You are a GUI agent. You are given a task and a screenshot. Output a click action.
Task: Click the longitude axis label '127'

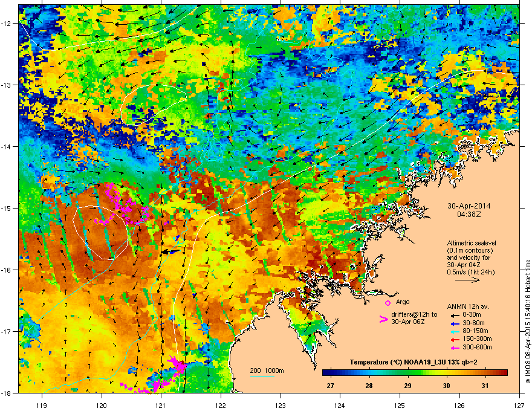coord(519,405)
